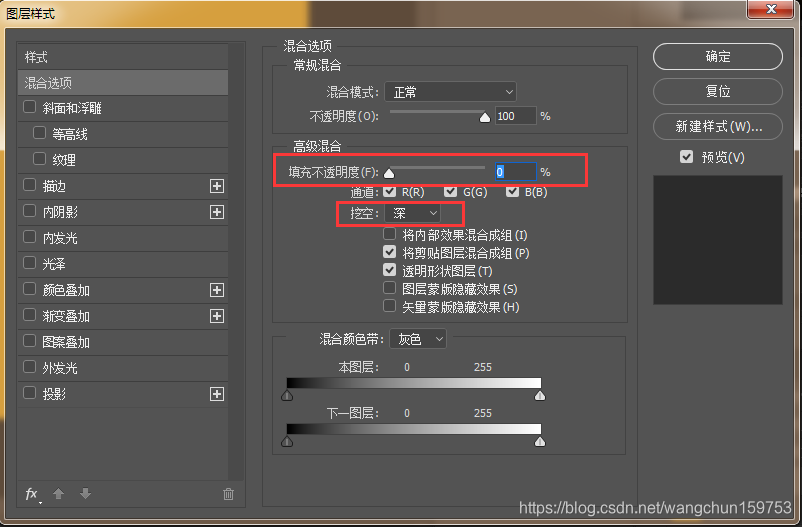Check 矢量蒙版隐藏效果(H)
The width and height of the screenshot is (802, 527).
pyautogui.click(x=390, y=306)
